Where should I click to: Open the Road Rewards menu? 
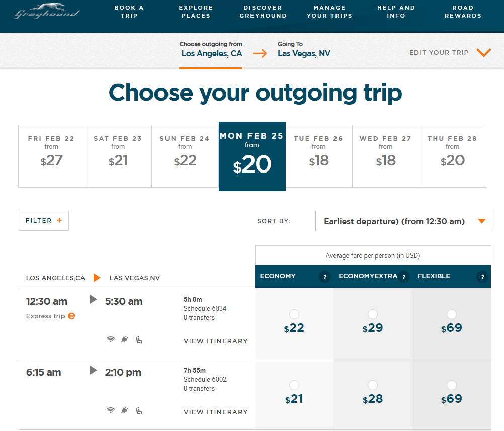tap(463, 12)
